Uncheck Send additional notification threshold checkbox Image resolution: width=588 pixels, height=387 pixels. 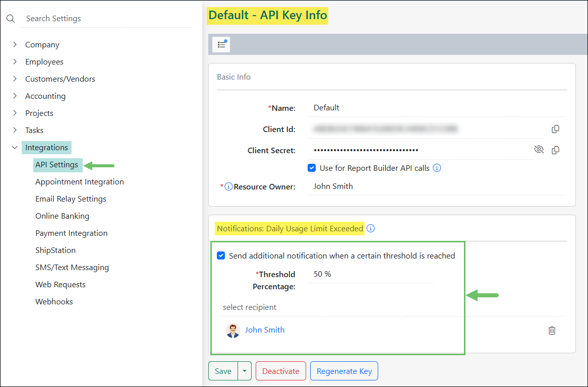(x=221, y=255)
